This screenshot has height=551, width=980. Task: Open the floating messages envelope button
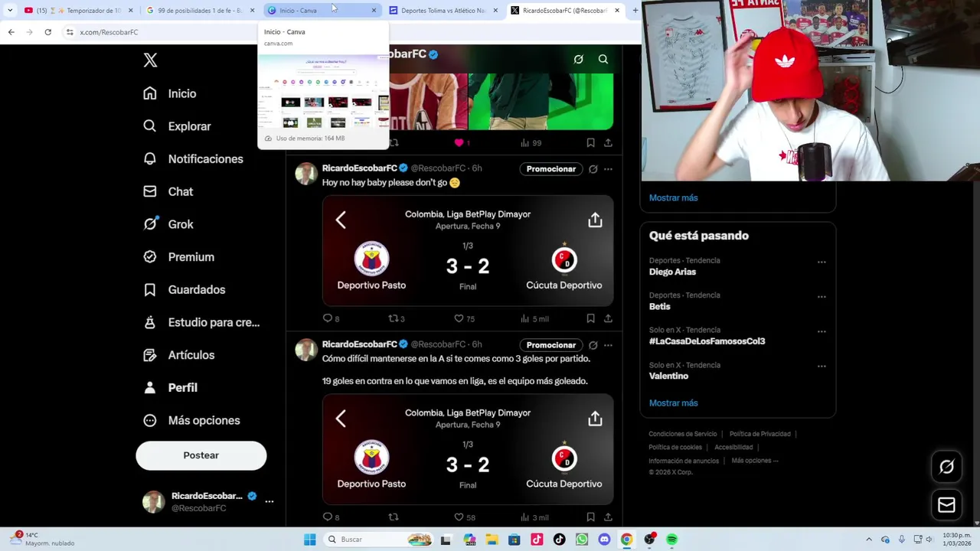(x=946, y=505)
